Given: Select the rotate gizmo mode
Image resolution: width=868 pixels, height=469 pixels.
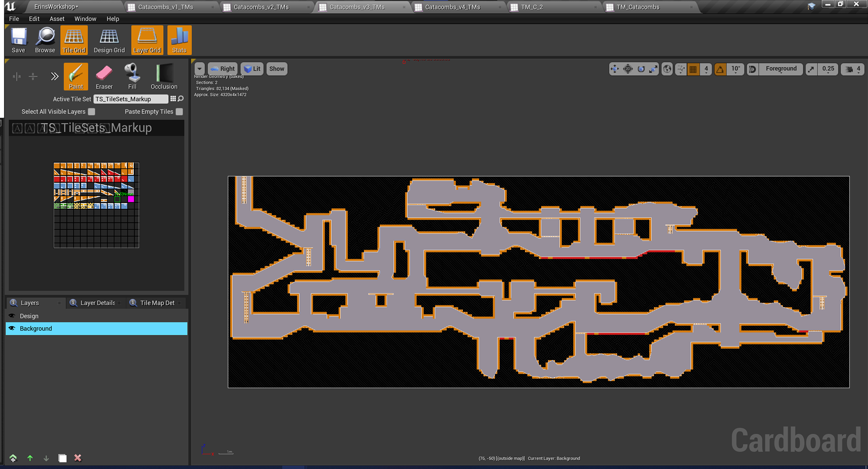Looking at the screenshot, I should point(641,69).
